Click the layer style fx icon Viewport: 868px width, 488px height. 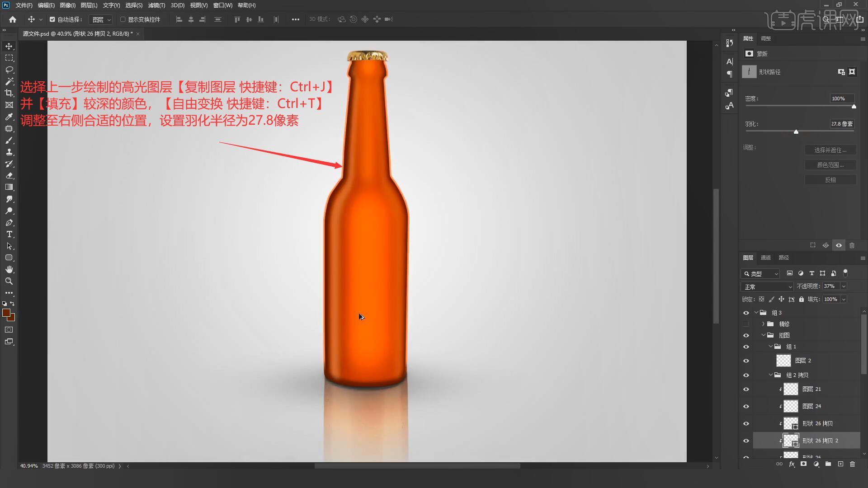pyautogui.click(x=792, y=464)
